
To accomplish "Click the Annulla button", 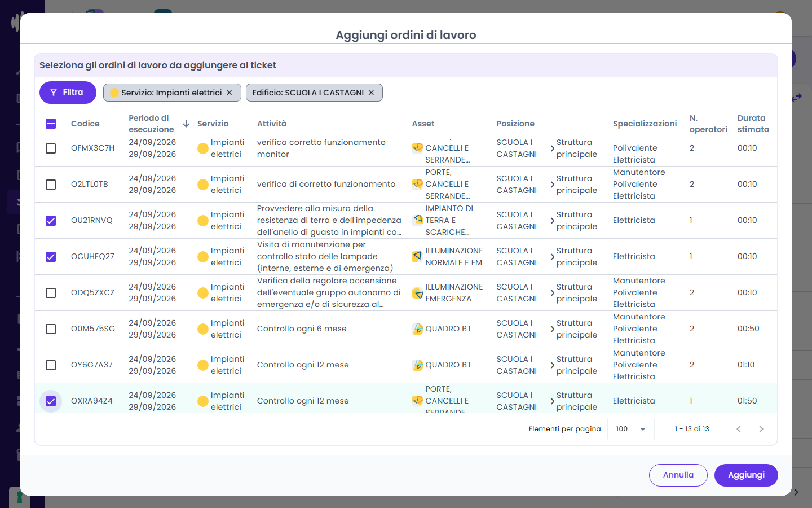I will coord(678,475).
